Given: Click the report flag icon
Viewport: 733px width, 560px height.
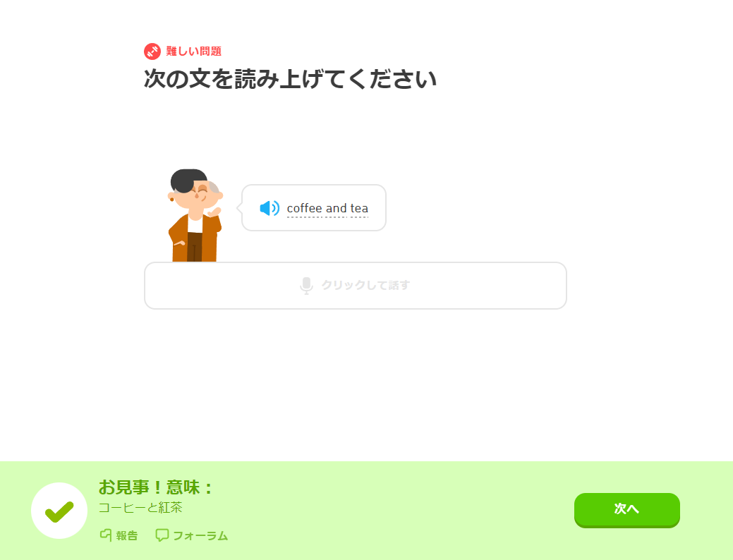Looking at the screenshot, I should (106, 535).
